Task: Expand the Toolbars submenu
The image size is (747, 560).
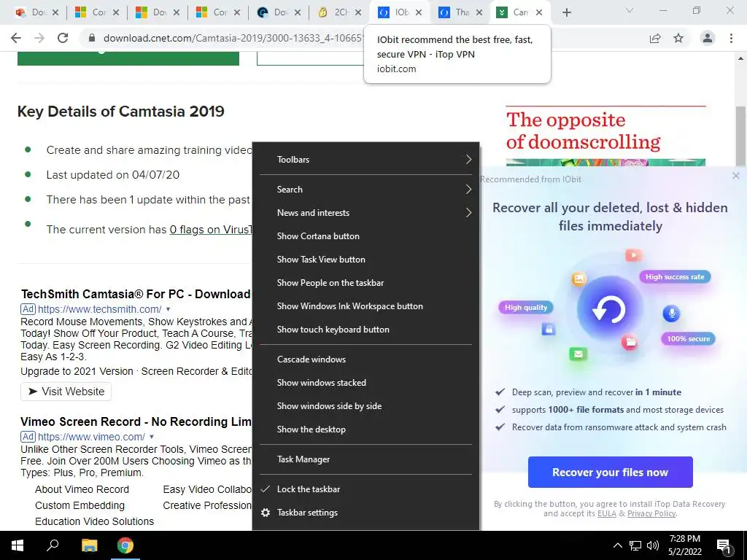Action: [x=366, y=160]
